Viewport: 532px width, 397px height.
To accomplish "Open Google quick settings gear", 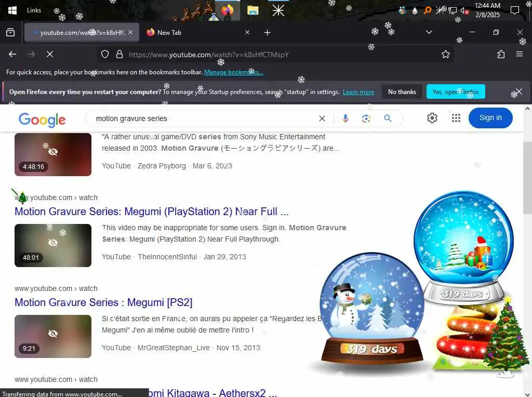I will (x=432, y=118).
